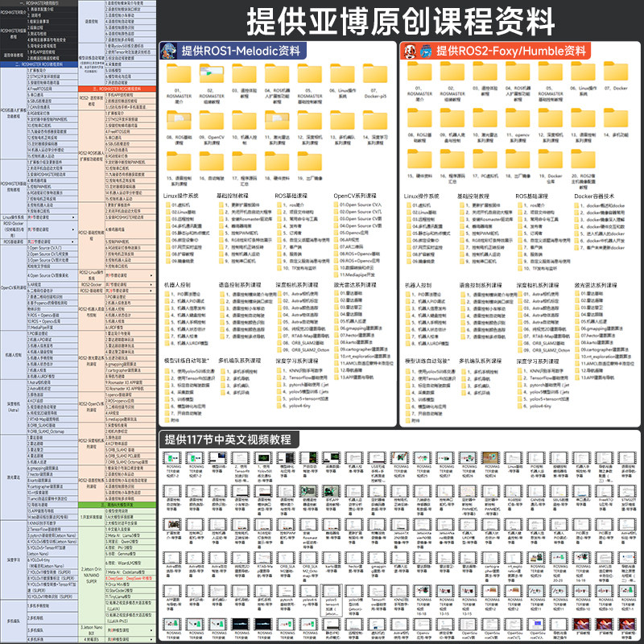Open 6. yolov4-tiny in the ROS2 deep learning list
The width and height of the screenshot is (644, 644).
click(x=534, y=406)
